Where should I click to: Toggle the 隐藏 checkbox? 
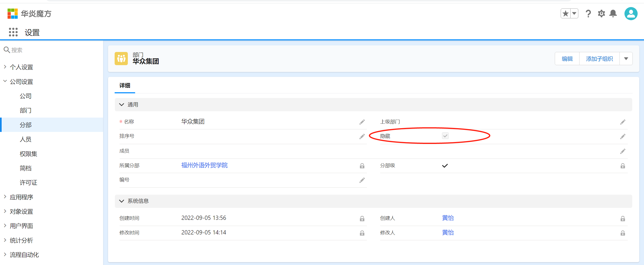(x=445, y=136)
